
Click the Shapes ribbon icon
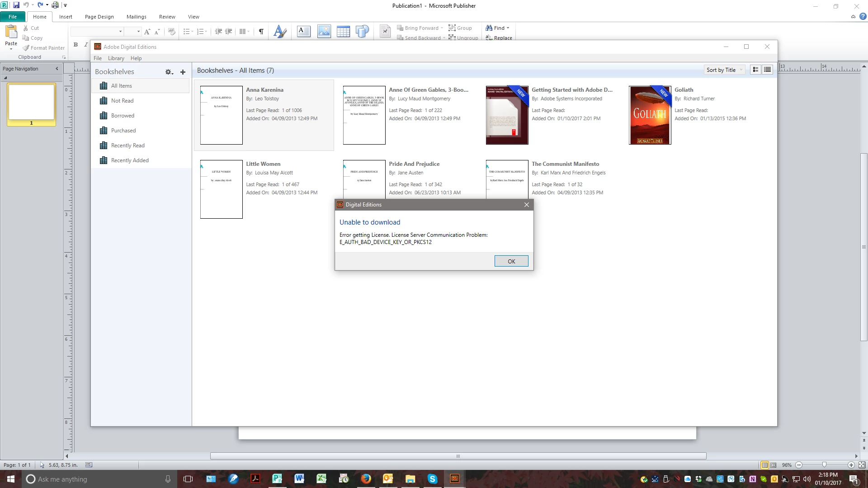362,31
